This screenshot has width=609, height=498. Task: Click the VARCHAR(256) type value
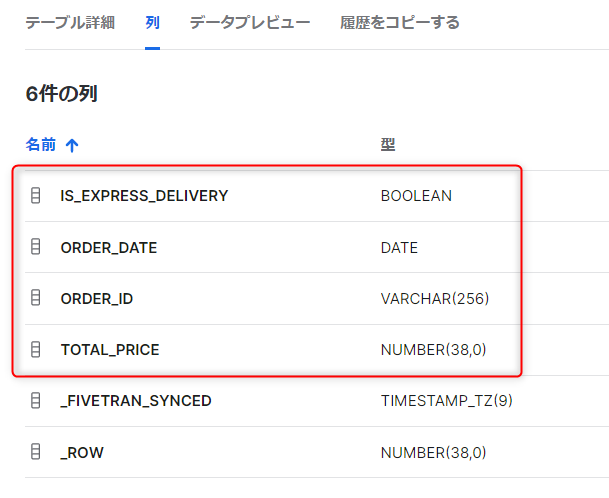tap(435, 299)
